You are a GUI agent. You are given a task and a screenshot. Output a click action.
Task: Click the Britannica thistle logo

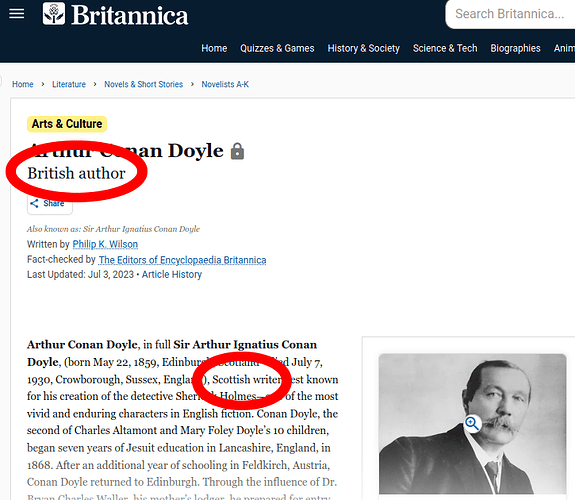(54, 14)
